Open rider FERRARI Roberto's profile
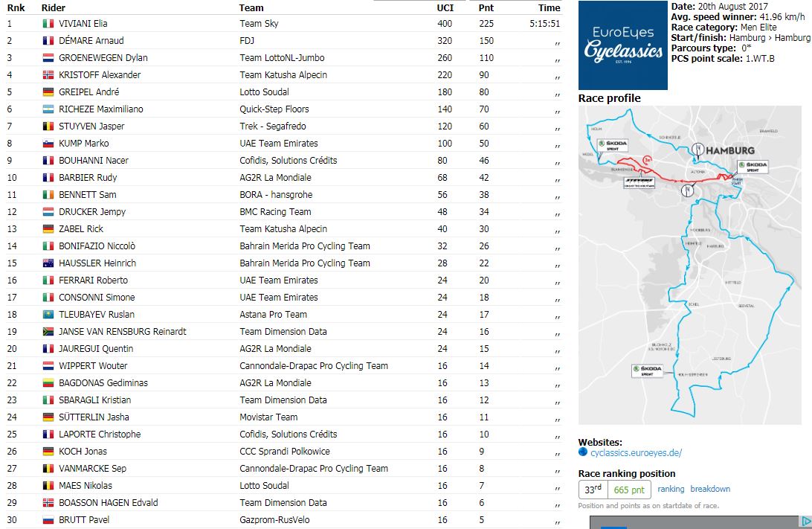Viewport: 812px width, 529px height. point(93,280)
